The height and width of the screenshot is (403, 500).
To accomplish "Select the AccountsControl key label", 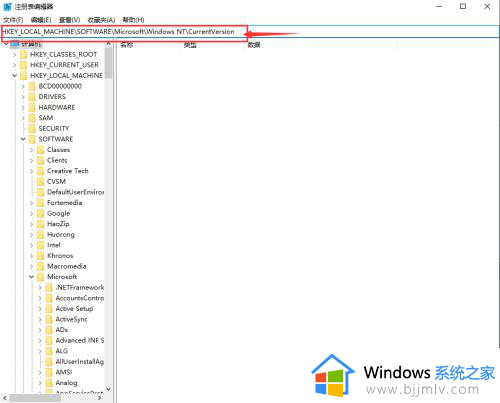I will tap(80, 298).
